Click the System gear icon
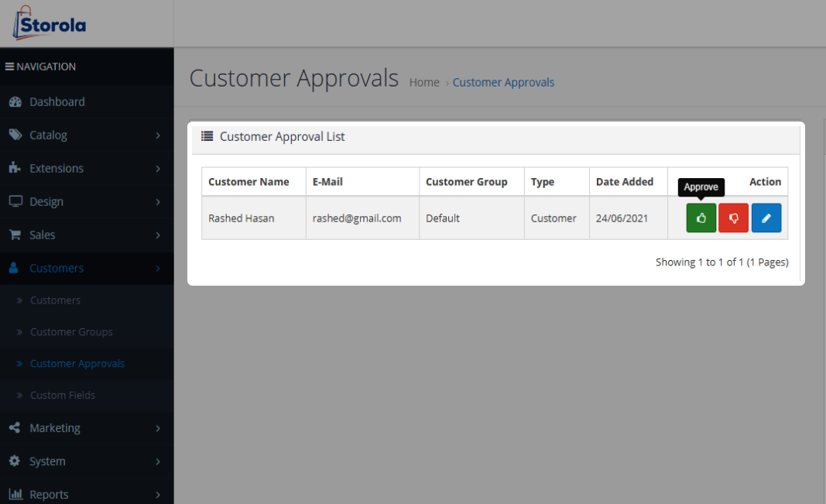The width and height of the screenshot is (826, 504). (x=15, y=461)
